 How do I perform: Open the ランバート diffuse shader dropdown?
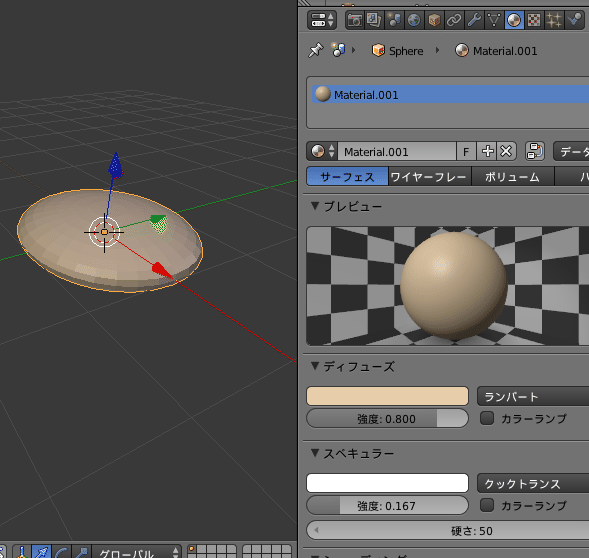pyautogui.click(x=533, y=396)
